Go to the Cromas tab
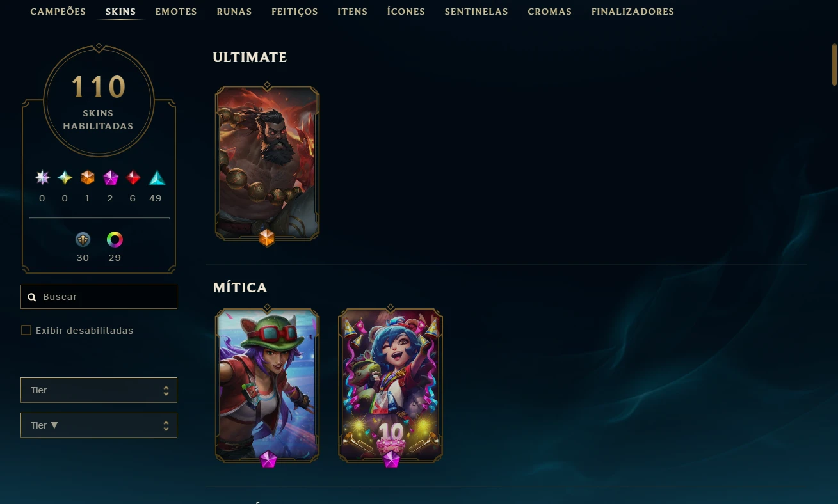 pos(550,12)
